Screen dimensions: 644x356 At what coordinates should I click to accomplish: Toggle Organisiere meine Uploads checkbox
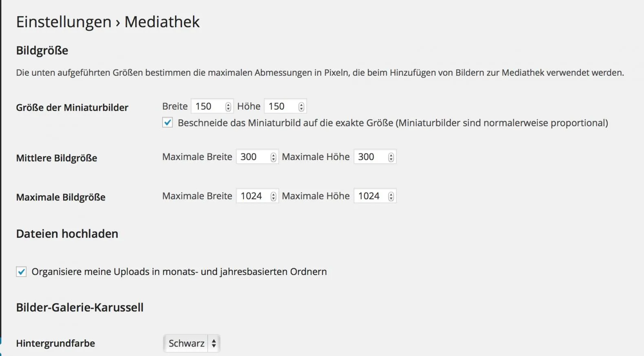tap(21, 272)
